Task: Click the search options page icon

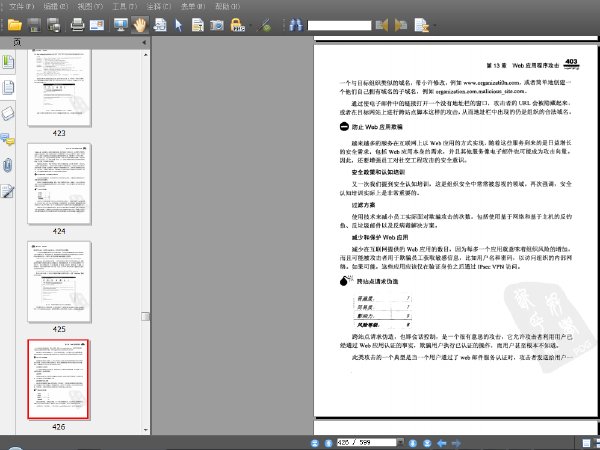Action: pos(421,25)
